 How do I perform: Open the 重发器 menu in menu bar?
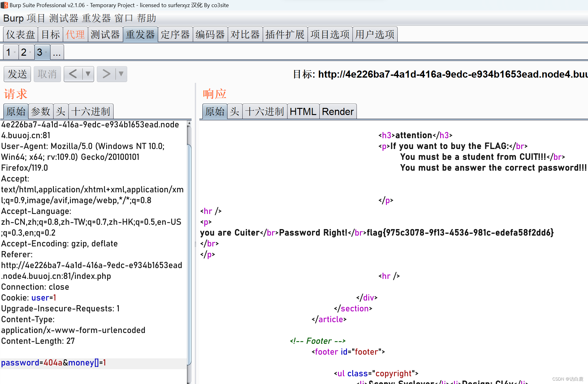(96, 18)
